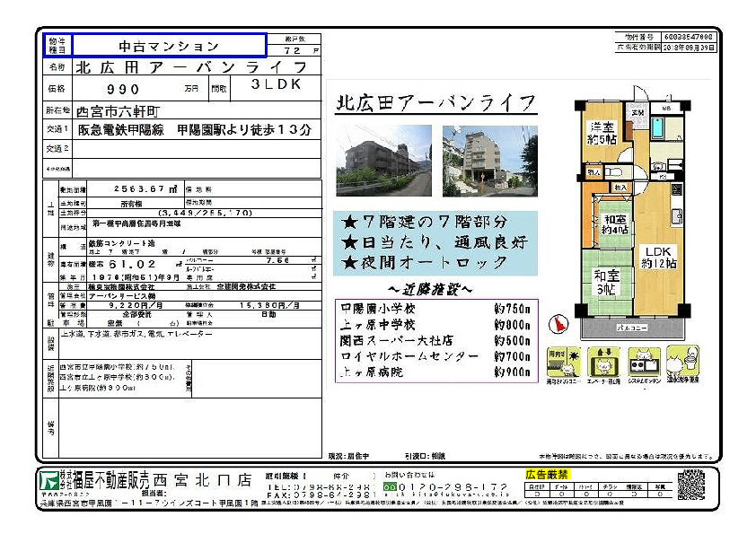Click the right apartment building photo
This screenshot has height=534, width=756.
pos(489,161)
